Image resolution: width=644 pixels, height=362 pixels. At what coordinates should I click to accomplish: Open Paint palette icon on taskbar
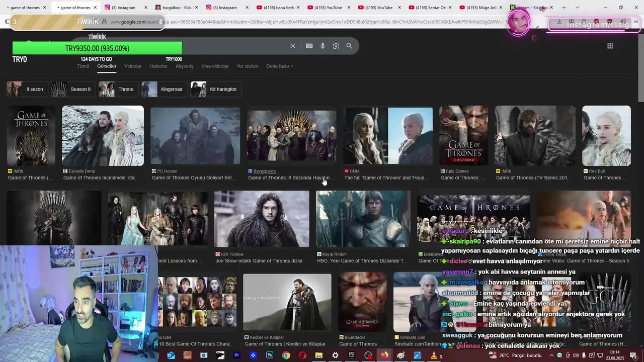[x=401, y=355]
